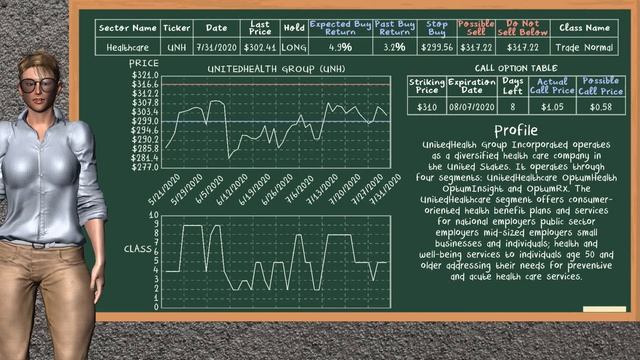Click the white eraser on chalkboard ledge

pos(604,309)
